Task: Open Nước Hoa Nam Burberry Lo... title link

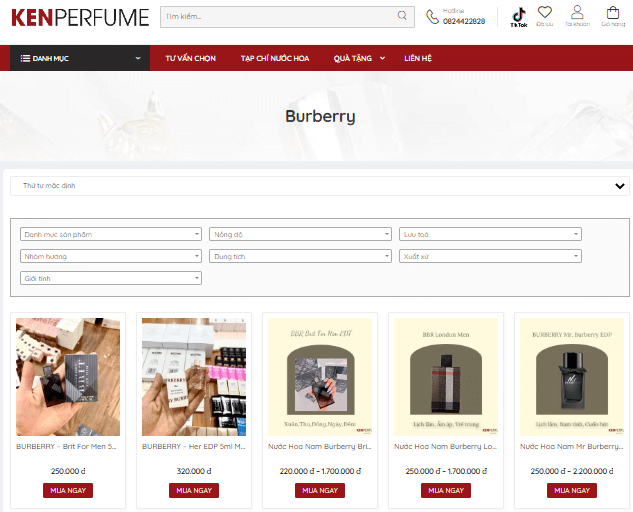Action: point(446,447)
